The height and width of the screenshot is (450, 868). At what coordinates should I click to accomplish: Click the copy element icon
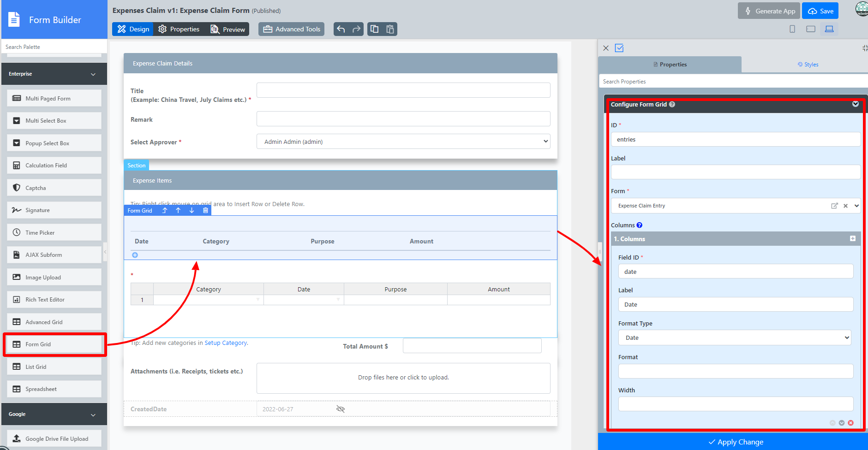[375, 29]
